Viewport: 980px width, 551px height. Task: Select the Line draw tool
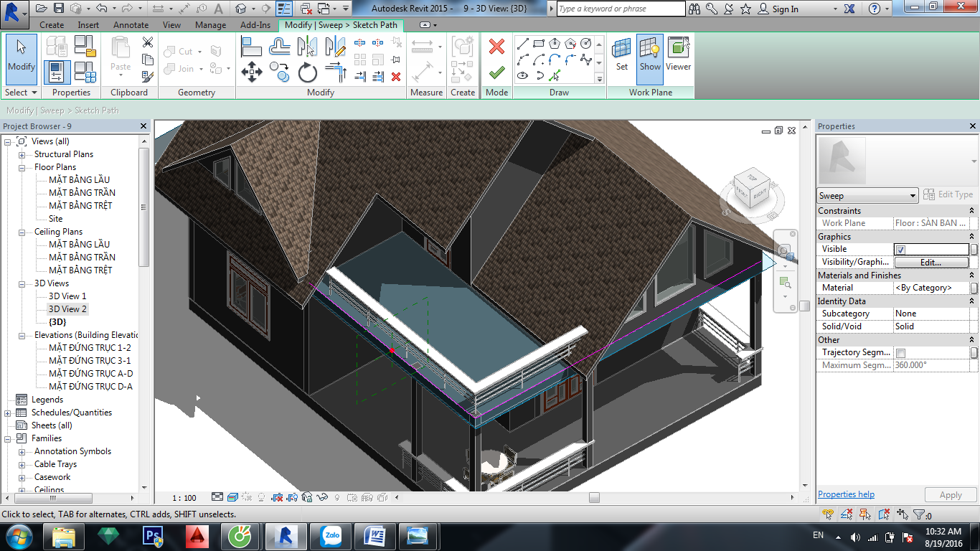(x=523, y=44)
